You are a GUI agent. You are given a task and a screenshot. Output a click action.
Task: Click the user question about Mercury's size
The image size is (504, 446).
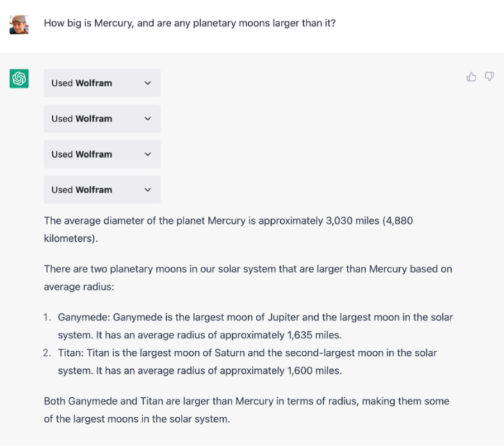(x=190, y=24)
